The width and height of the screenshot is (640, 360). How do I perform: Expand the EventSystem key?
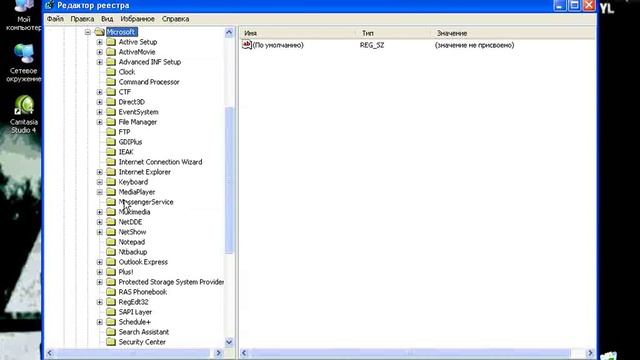click(100, 112)
